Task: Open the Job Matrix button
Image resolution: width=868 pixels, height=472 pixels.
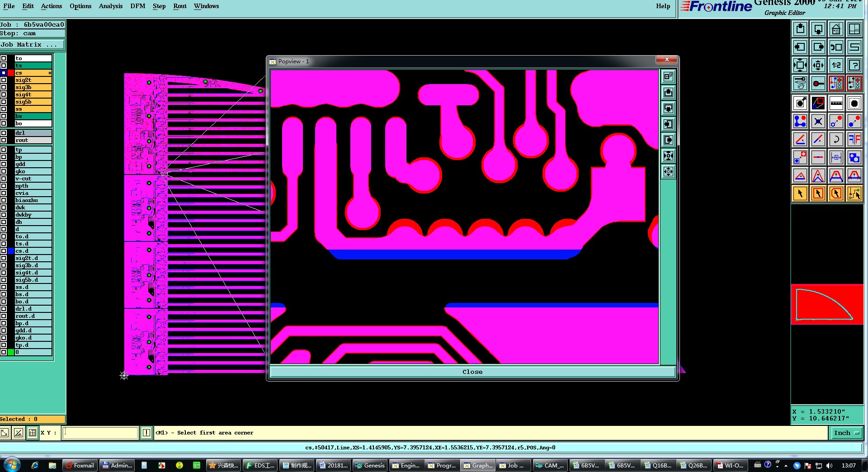Action: (32, 44)
